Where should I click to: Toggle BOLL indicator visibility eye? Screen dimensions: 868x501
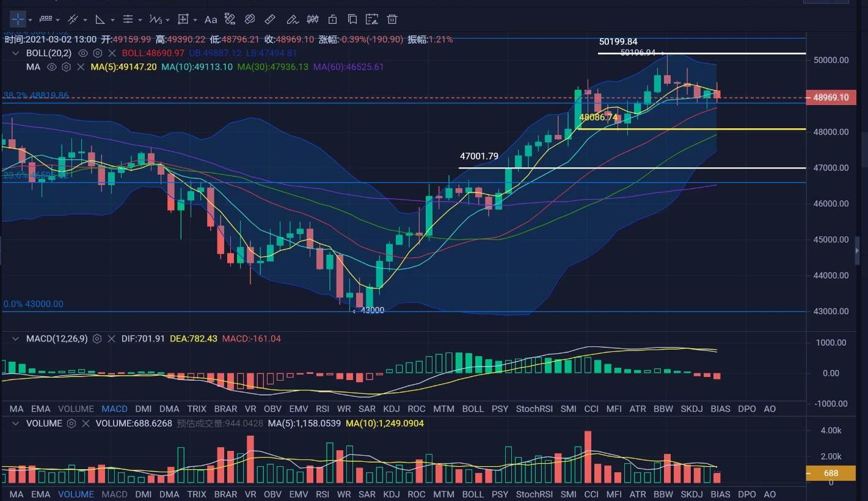point(83,53)
